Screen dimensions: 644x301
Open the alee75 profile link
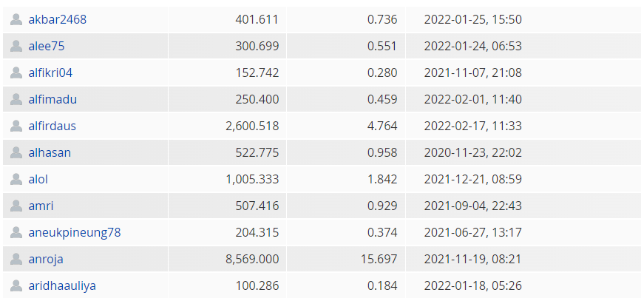point(47,47)
